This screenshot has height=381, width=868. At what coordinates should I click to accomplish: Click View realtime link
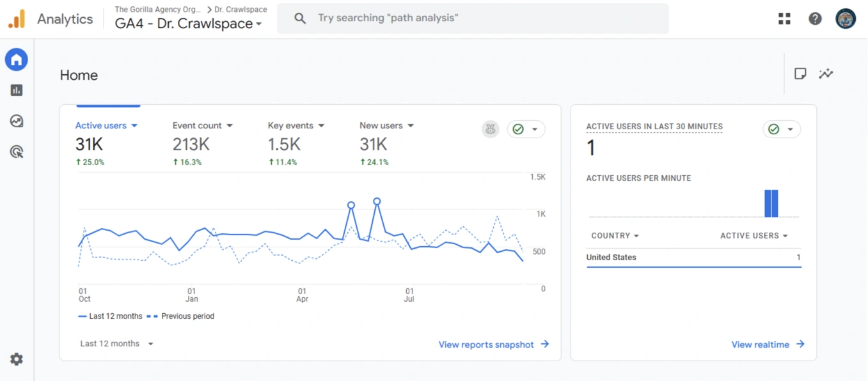[768, 345]
